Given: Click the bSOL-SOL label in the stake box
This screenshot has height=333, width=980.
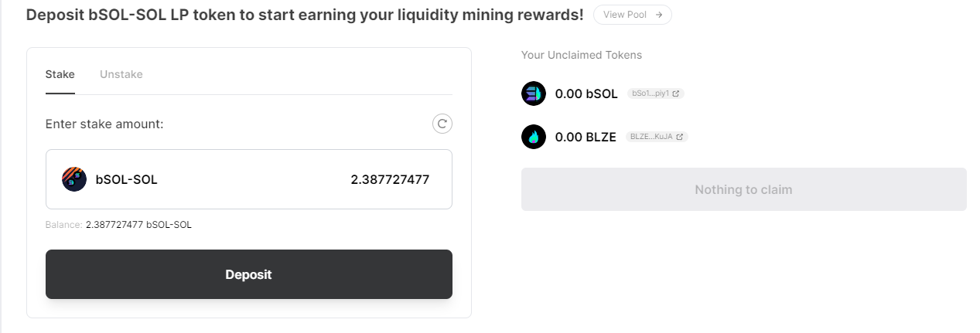Looking at the screenshot, I should [127, 180].
